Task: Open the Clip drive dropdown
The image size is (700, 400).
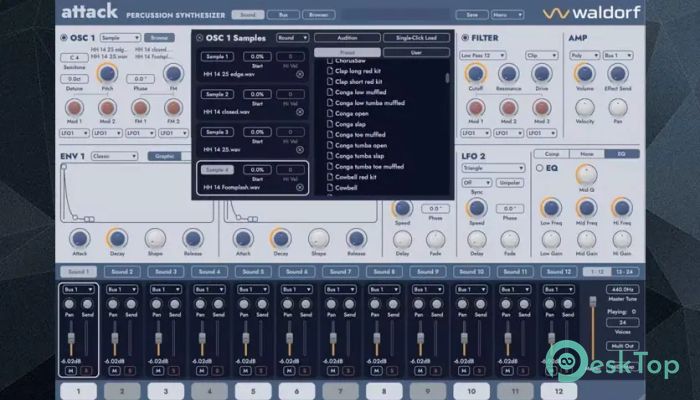Action: [542, 55]
